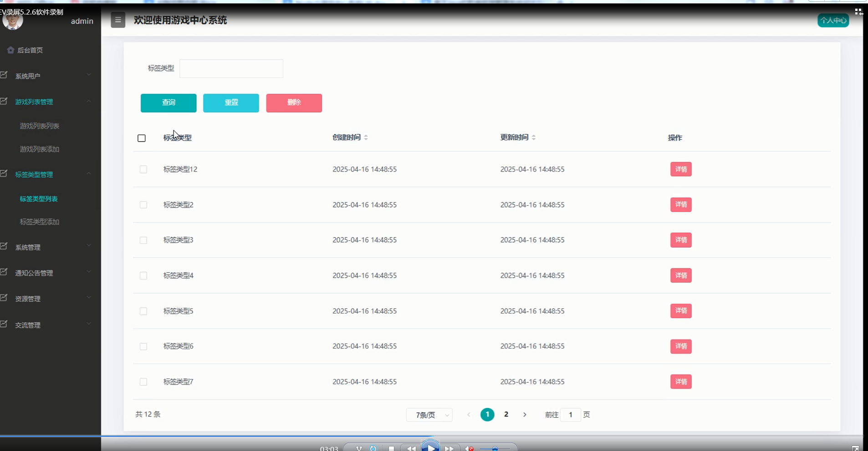Click the edit icon beside 通知公告管理
This screenshot has width=868, height=451.
click(4, 272)
